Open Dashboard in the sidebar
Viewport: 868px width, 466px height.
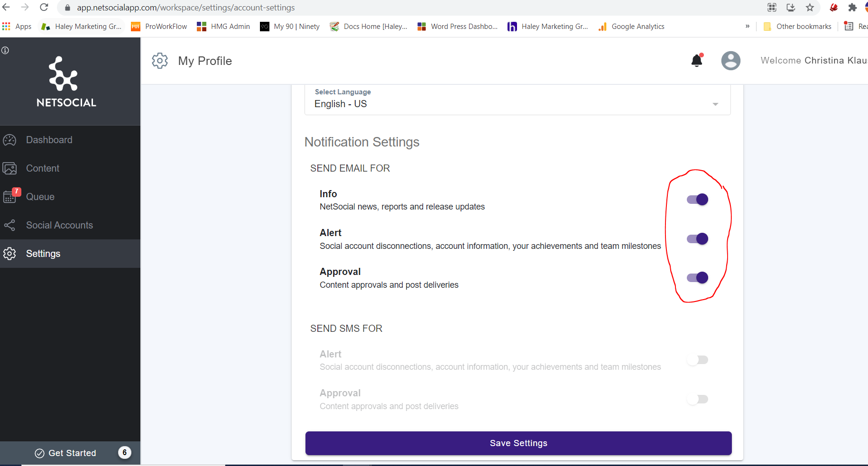(70, 140)
